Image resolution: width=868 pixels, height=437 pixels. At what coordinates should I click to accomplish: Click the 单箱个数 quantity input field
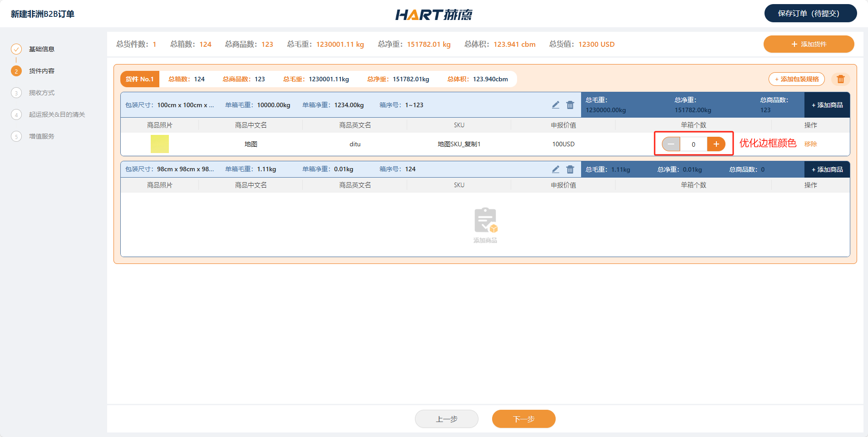point(693,144)
